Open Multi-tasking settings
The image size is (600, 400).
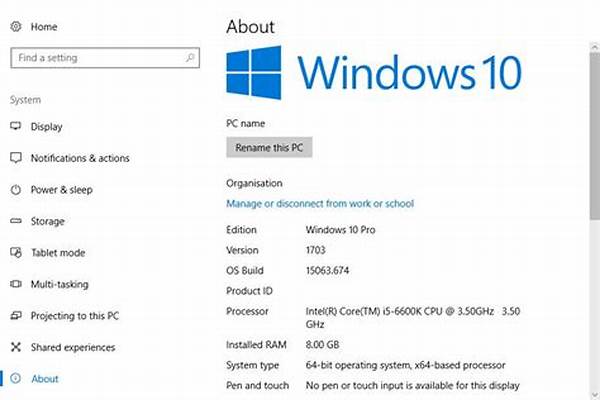point(59,284)
